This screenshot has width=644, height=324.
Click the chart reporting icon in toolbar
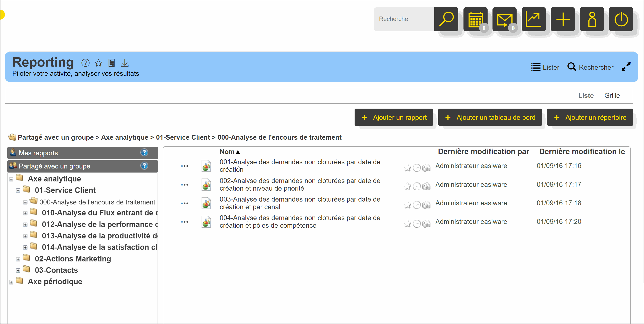(534, 19)
